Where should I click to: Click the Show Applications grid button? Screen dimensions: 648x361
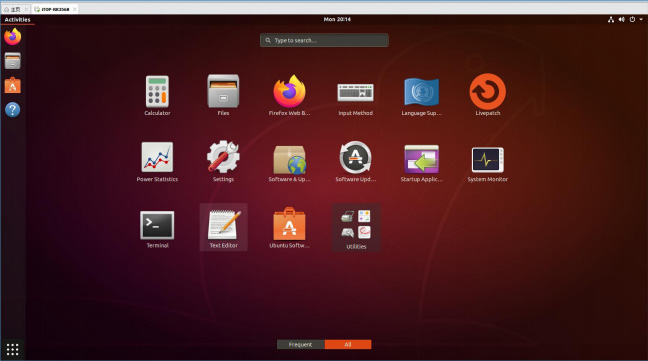point(12,349)
